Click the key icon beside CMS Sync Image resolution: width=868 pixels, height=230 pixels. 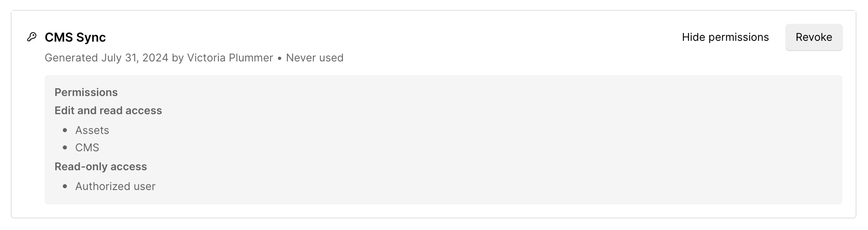32,37
